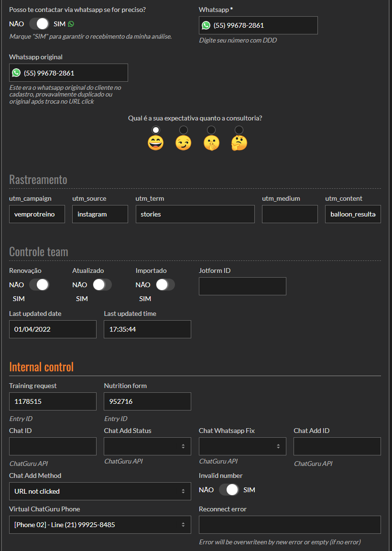The width and height of the screenshot is (392, 551).
Task: Click WhatsApp icon in Whatsapp field
Action: (206, 25)
